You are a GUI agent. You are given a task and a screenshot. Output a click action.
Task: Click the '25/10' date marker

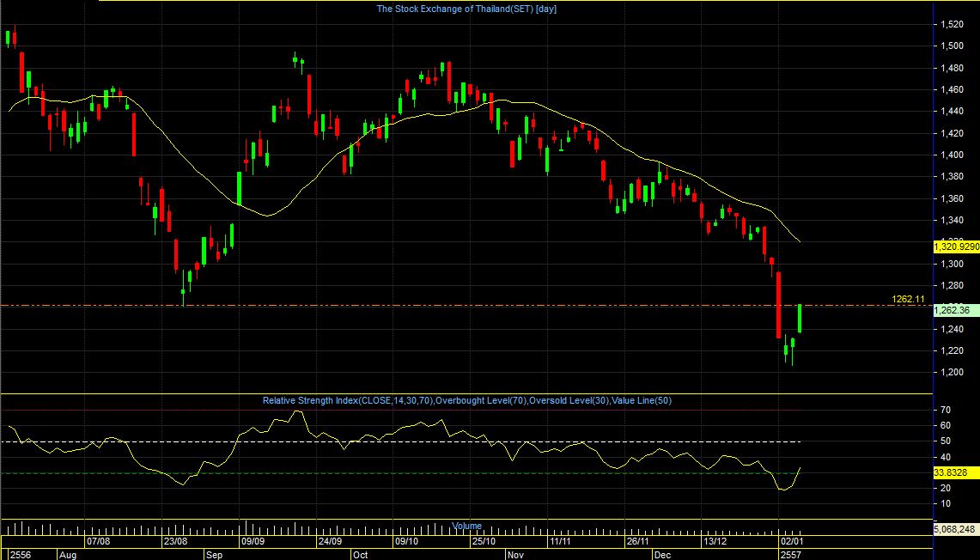coord(483,540)
